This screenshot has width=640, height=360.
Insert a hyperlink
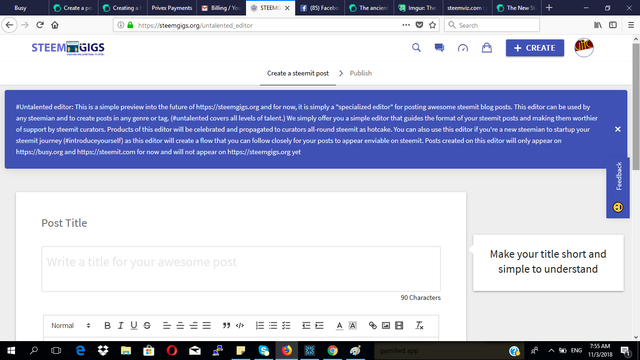pos(373,325)
